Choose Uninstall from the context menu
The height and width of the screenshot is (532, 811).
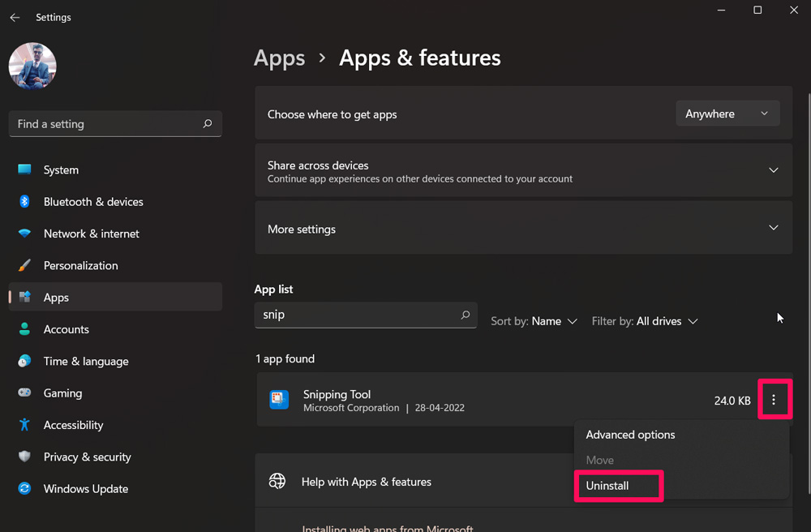coord(607,486)
